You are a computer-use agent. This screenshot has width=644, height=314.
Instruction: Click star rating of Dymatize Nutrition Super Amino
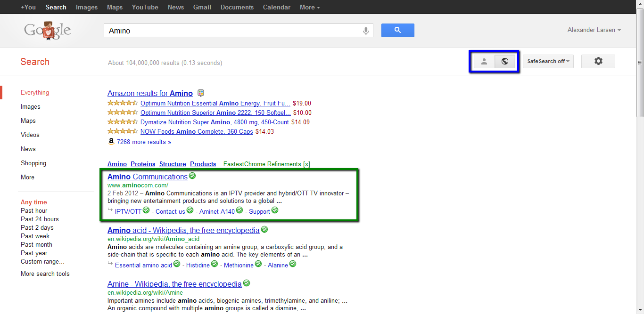(x=123, y=122)
